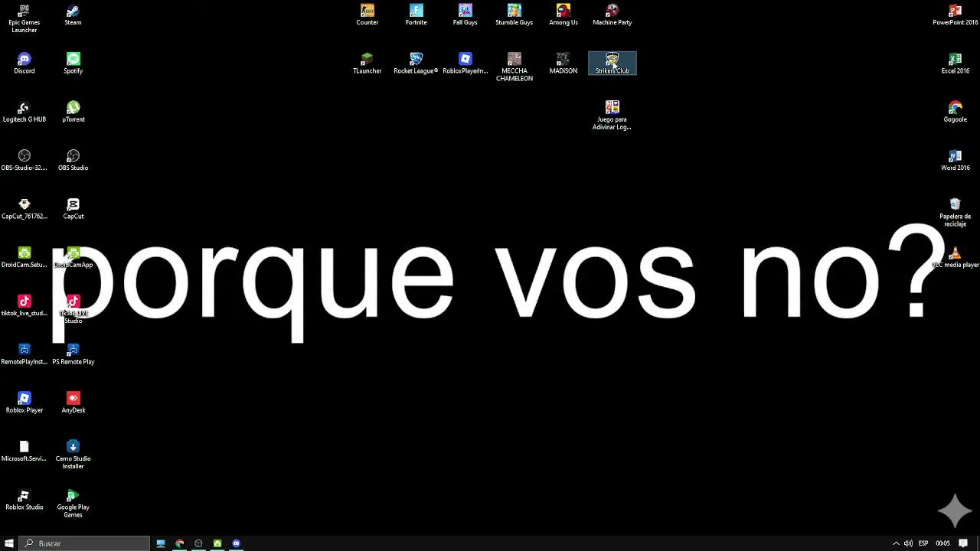The height and width of the screenshot is (551, 980).
Task: Open the Steam desktop shortcut
Action: 73,15
